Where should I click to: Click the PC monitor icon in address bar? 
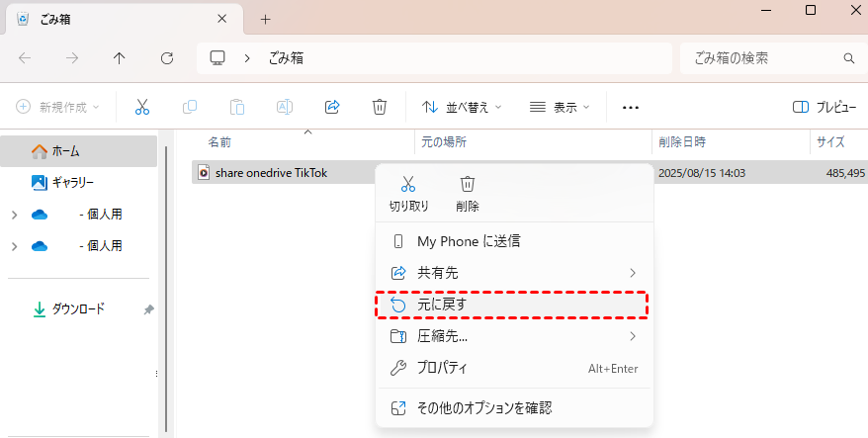pos(217,58)
